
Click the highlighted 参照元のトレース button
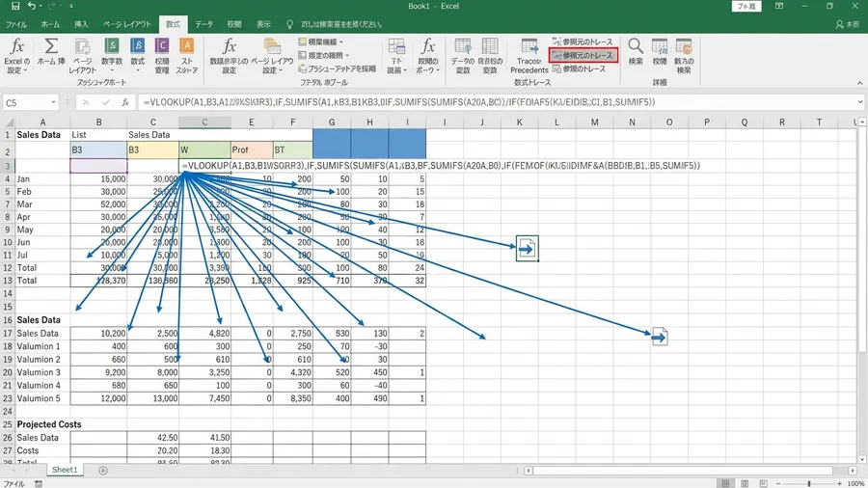pos(583,55)
